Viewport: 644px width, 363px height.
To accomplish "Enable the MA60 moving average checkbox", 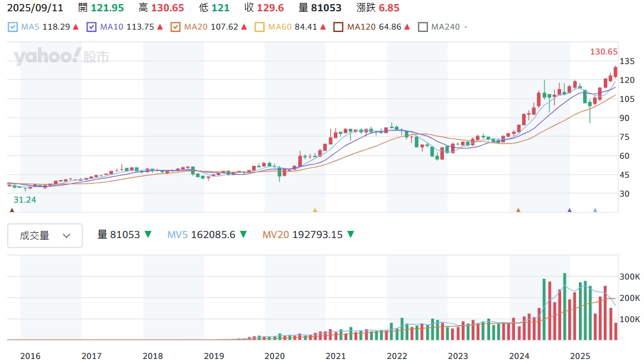I will tap(259, 27).
